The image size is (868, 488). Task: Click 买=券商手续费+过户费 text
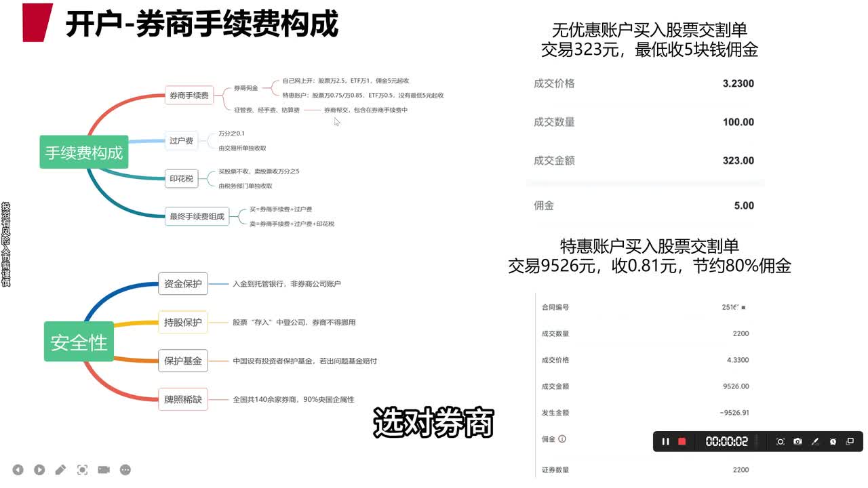click(281, 209)
